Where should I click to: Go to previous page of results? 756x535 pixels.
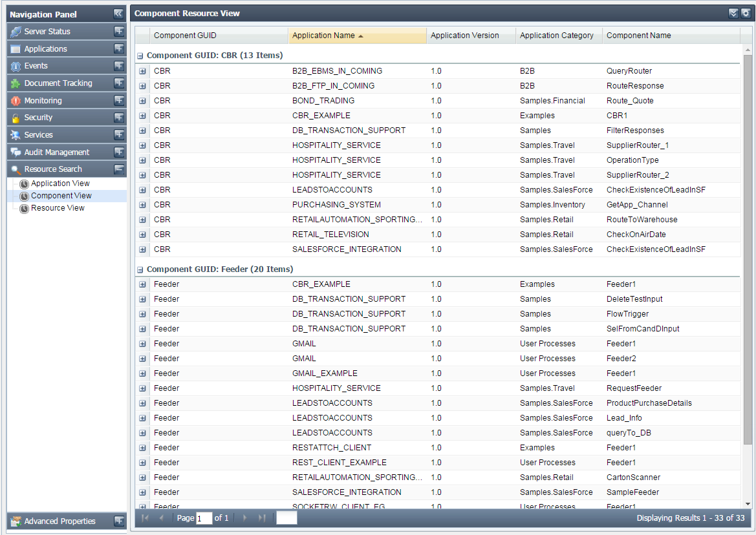click(162, 518)
